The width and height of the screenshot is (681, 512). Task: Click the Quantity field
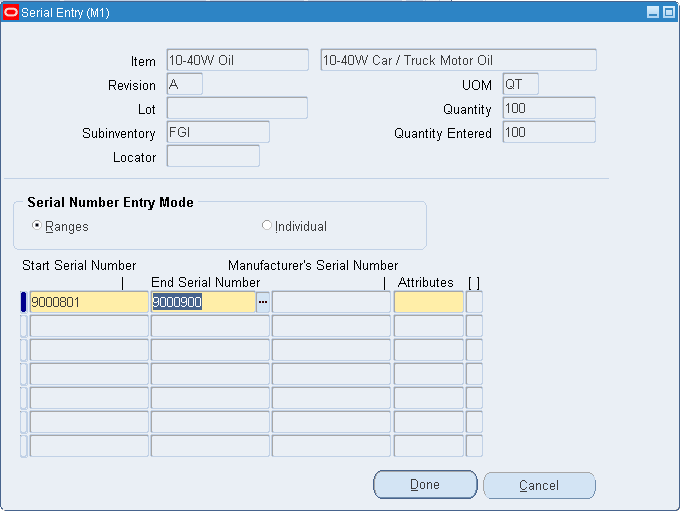pyautogui.click(x=549, y=108)
